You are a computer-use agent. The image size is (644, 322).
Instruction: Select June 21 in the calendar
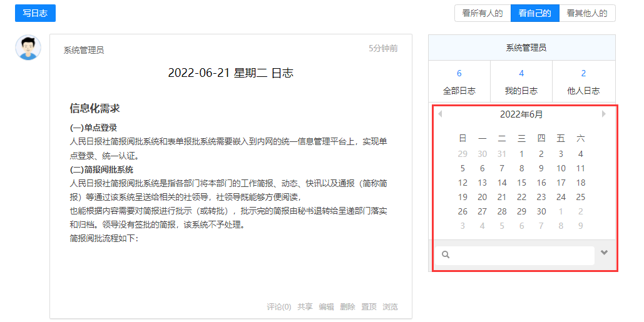click(502, 197)
